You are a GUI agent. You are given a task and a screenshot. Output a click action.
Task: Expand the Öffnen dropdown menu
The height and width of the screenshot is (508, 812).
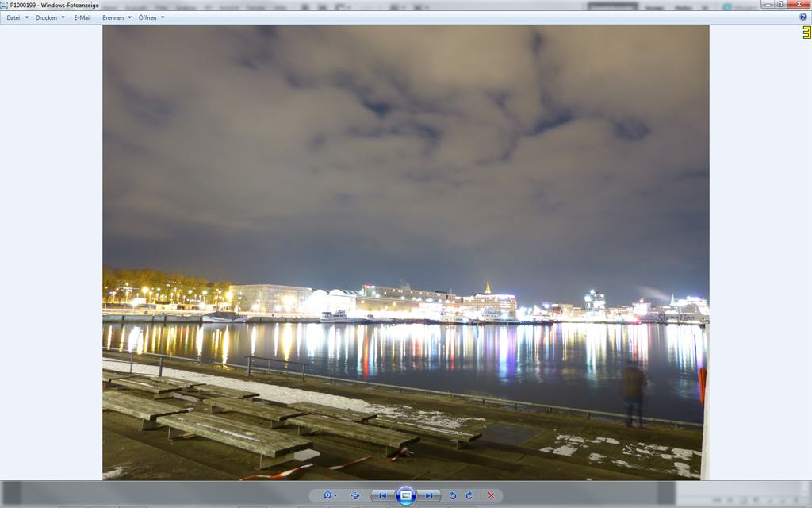pos(151,17)
